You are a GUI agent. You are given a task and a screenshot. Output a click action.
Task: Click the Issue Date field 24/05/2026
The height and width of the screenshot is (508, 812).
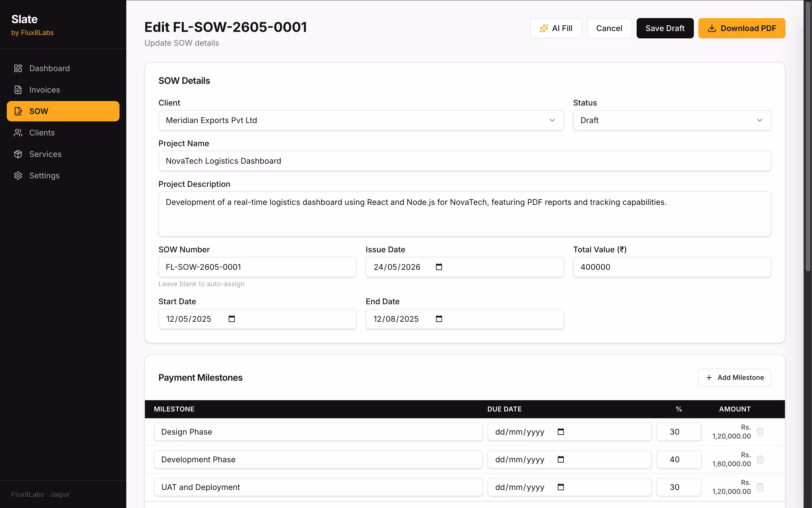click(x=465, y=267)
